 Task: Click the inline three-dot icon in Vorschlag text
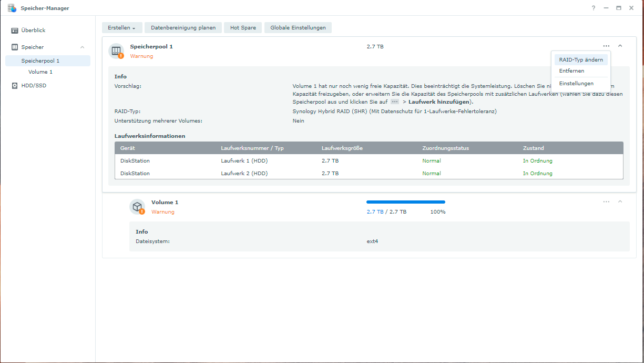pyautogui.click(x=394, y=102)
